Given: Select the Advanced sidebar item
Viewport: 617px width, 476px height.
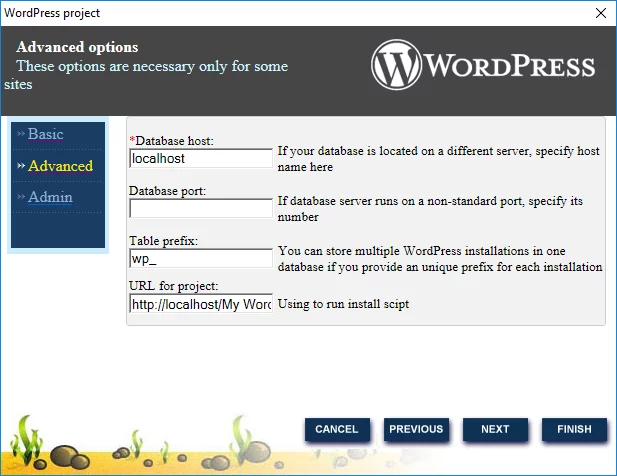Looking at the screenshot, I should 61,166.
